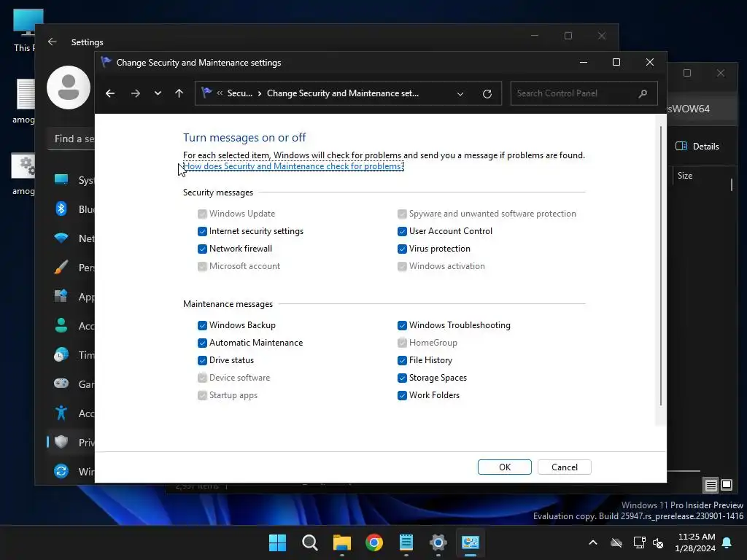
Task: Launch Google Chrome from the taskbar
Action: (x=374, y=542)
